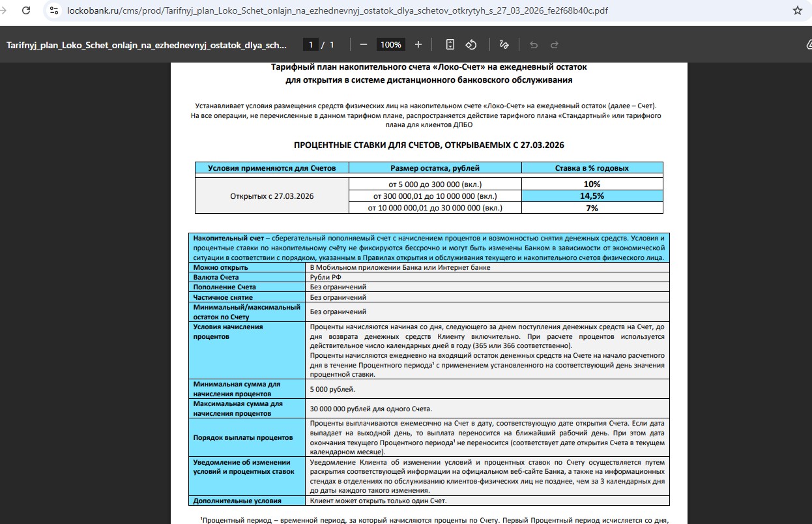
Task: Click the 100% zoom level field
Action: tap(391, 44)
